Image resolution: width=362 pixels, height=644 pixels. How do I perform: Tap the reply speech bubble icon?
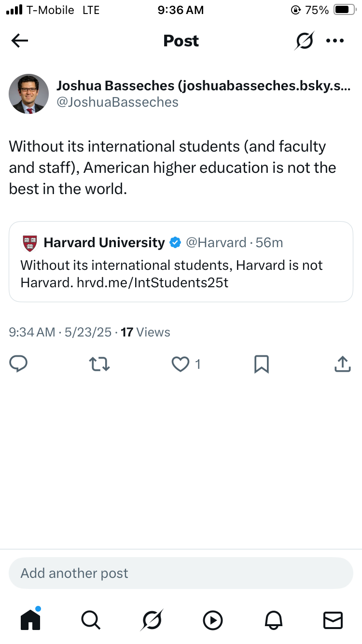18,364
